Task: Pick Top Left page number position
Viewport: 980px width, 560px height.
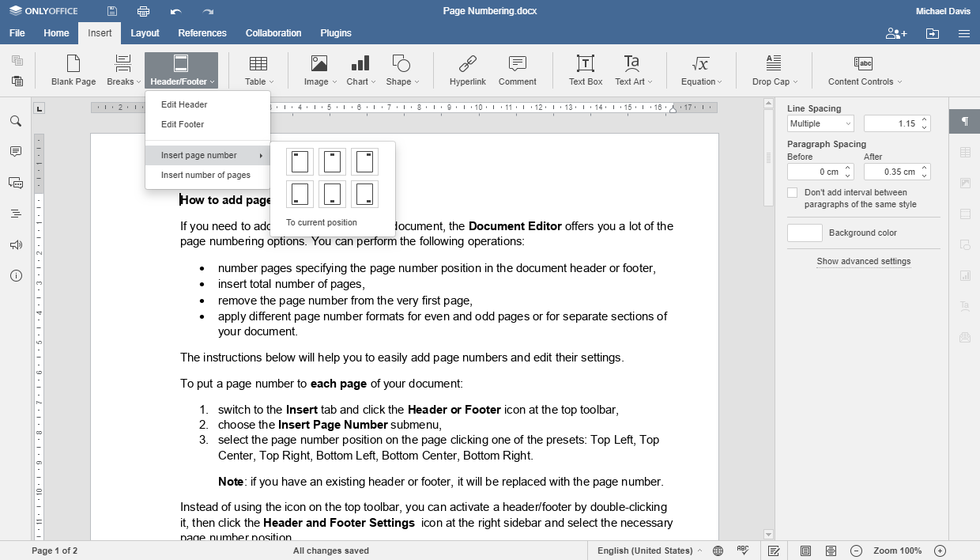Action: [x=300, y=162]
